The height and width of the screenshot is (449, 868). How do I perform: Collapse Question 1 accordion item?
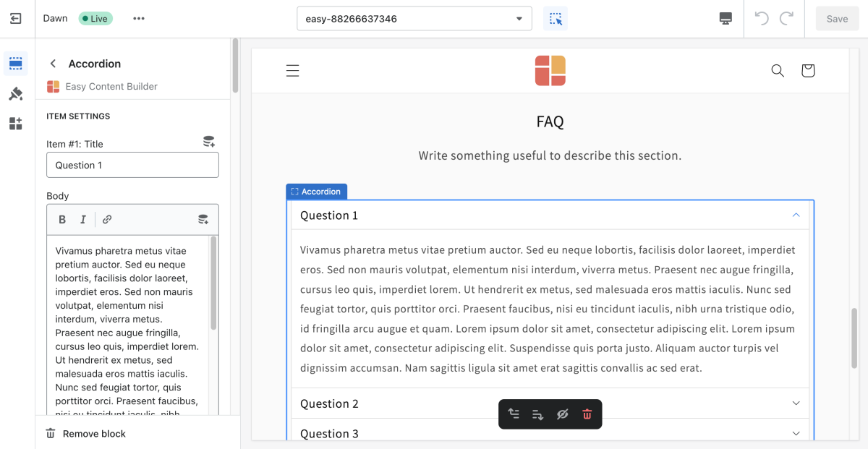click(x=796, y=215)
